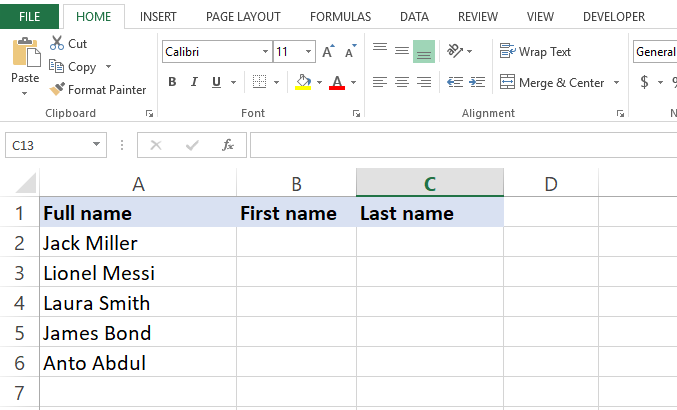Align text left
Screen dimensions: 677x410
click(x=380, y=82)
